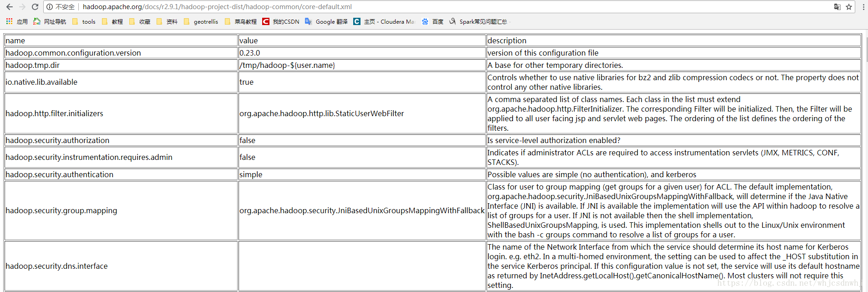
Task: Click 'false' value for instrumentation.requires.admin
Action: coord(362,157)
